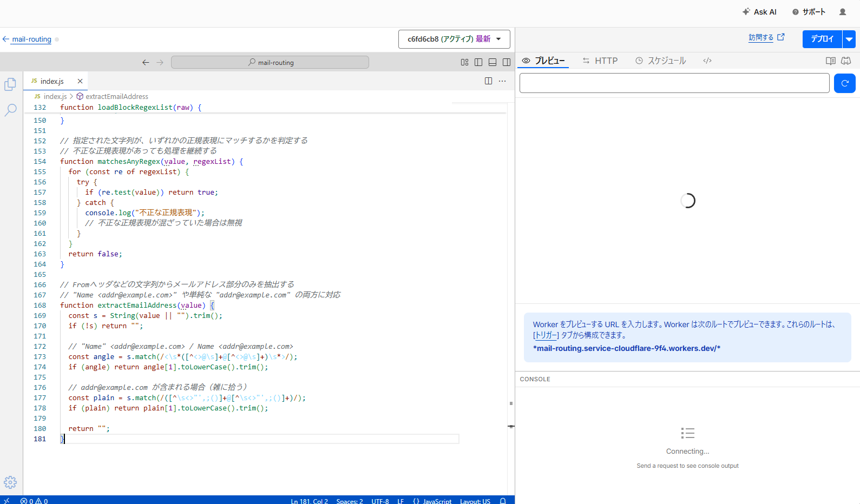Expand the deploy options arrow
This screenshot has height=504, width=860.
point(849,39)
